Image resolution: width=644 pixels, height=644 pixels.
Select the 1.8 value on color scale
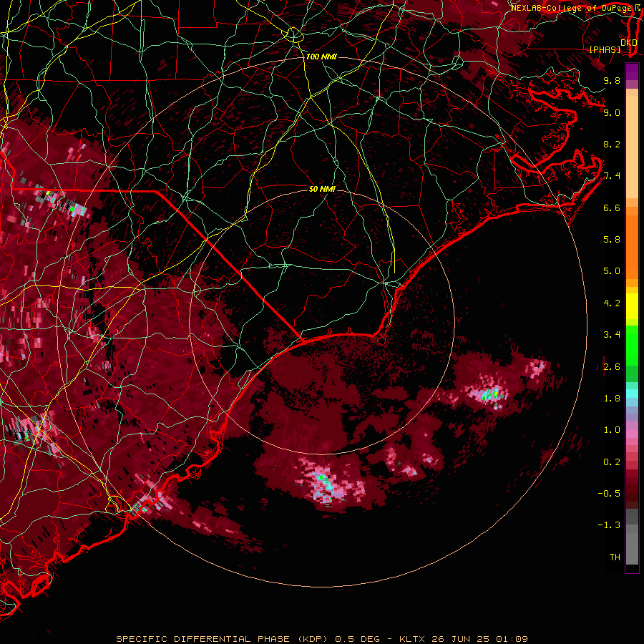pos(612,399)
